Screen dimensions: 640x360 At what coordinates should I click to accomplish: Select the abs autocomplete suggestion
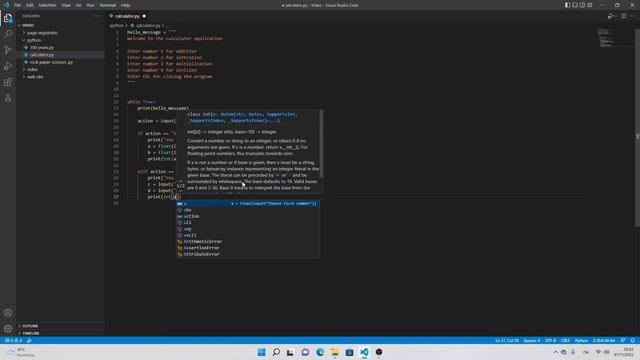pos(248,210)
